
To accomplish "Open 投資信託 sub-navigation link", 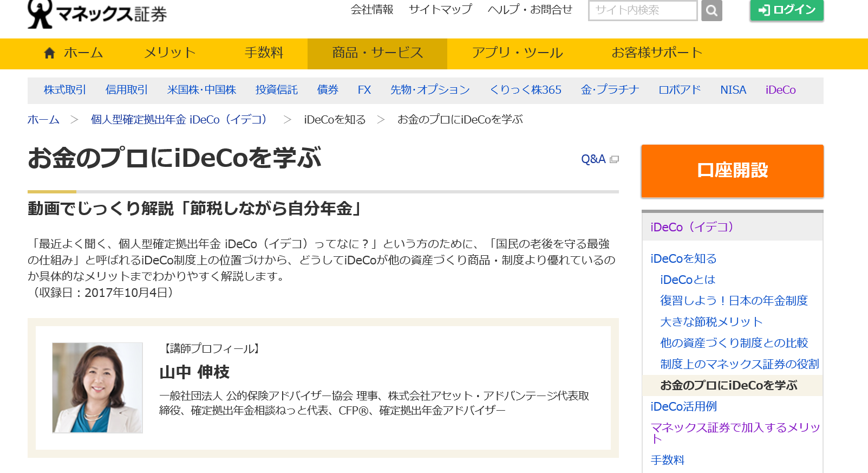I will click(x=277, y=90).
